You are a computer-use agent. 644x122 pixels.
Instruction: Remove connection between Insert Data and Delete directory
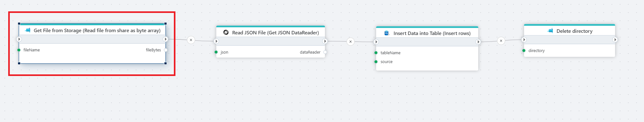(501, 41)
